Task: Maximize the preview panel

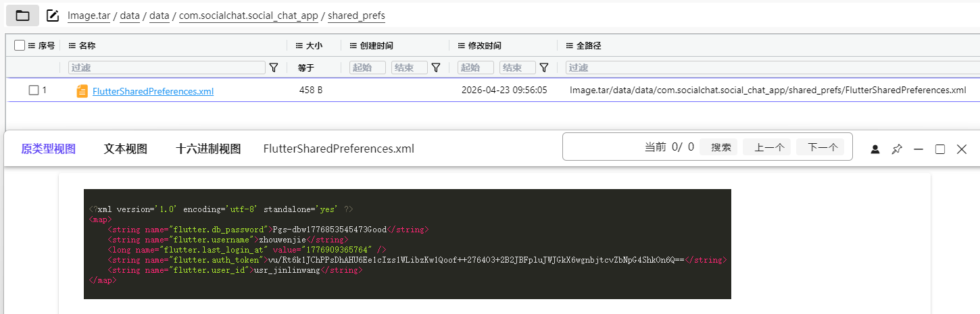Action: tap(940, 149)
